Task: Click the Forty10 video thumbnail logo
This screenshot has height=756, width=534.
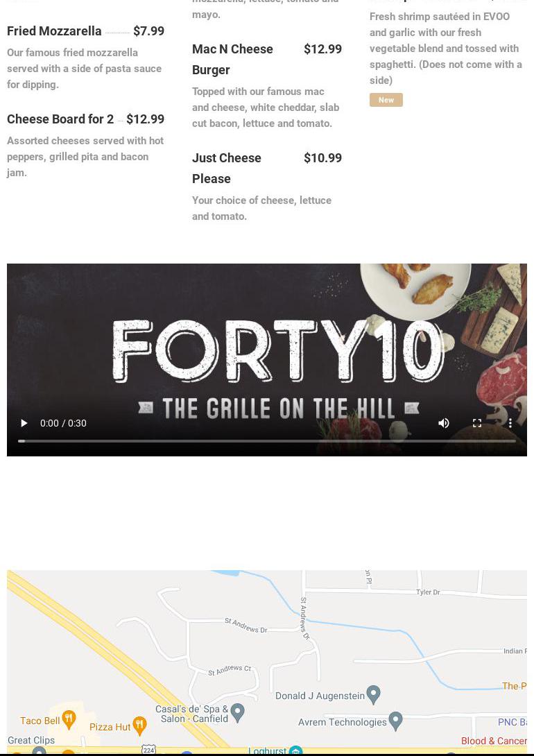Action: point(278,351)
